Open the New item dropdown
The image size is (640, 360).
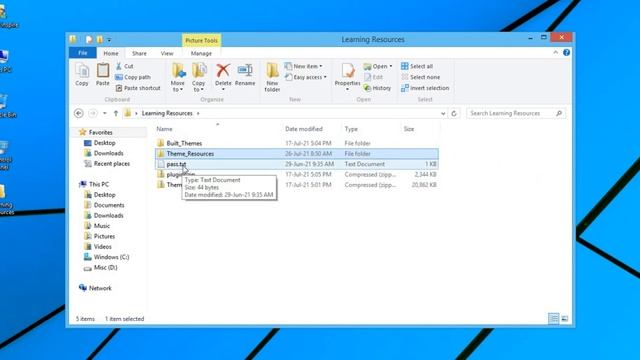click(304, 66)
